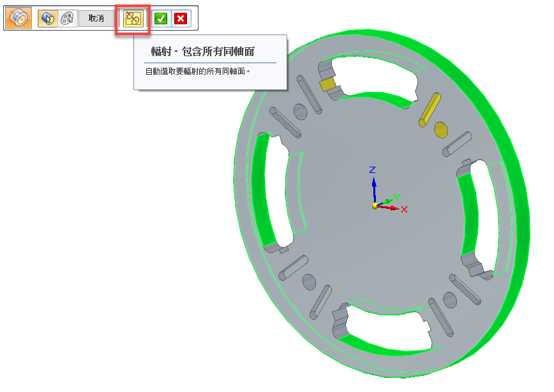Accept with the green checkmark button

161,19
